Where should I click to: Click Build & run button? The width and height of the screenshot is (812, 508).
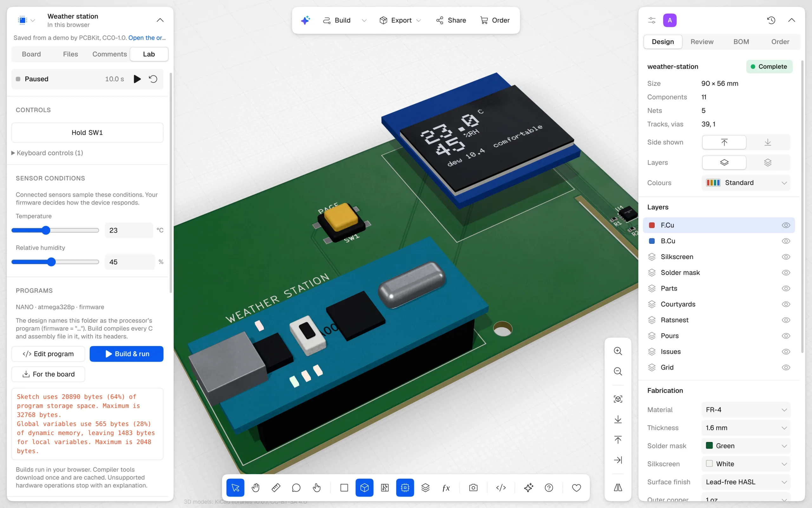pyautogui.click(x=127, y=354)
